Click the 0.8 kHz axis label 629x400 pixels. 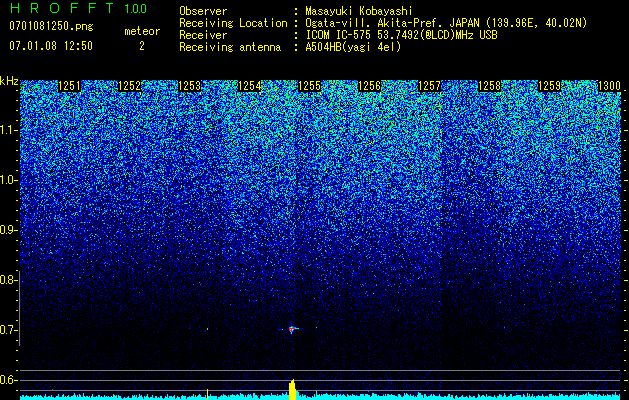(x=8, y=280)
